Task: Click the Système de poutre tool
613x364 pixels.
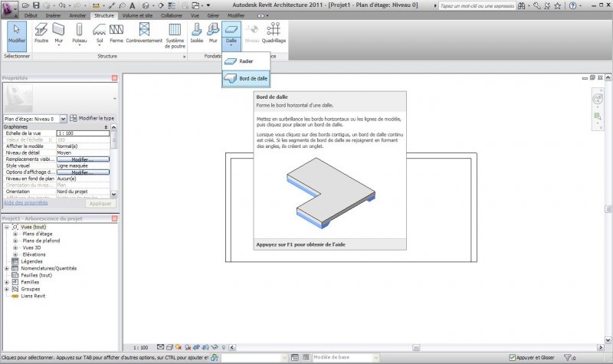Action: click(175, 35)
